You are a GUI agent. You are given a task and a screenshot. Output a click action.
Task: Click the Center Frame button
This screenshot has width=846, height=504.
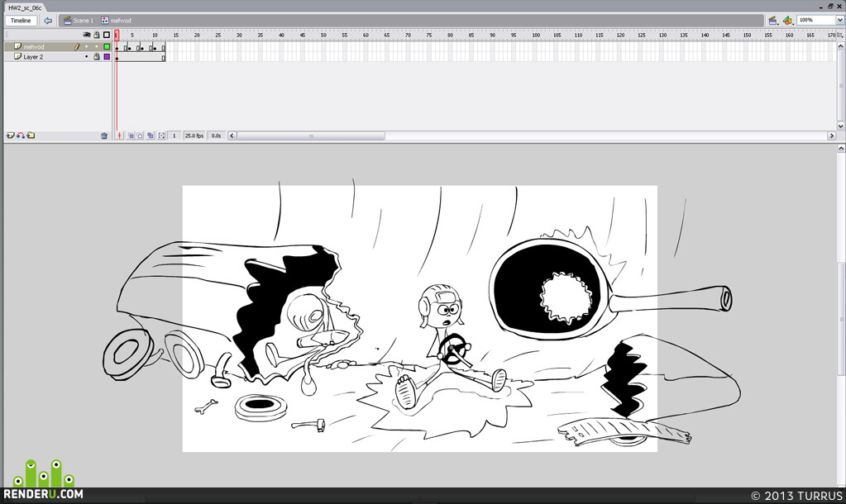(119, 136)
